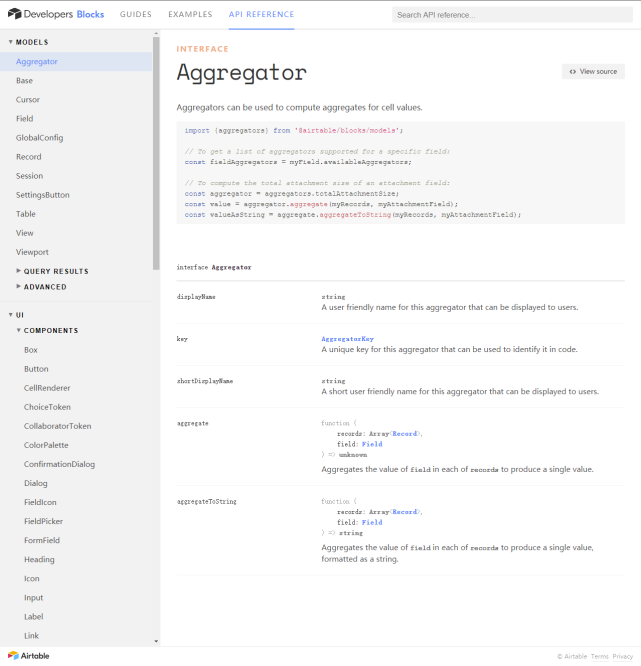Open the Privacy link in footer
Viewport: 641px width, 666px height.
click(622, 656)
